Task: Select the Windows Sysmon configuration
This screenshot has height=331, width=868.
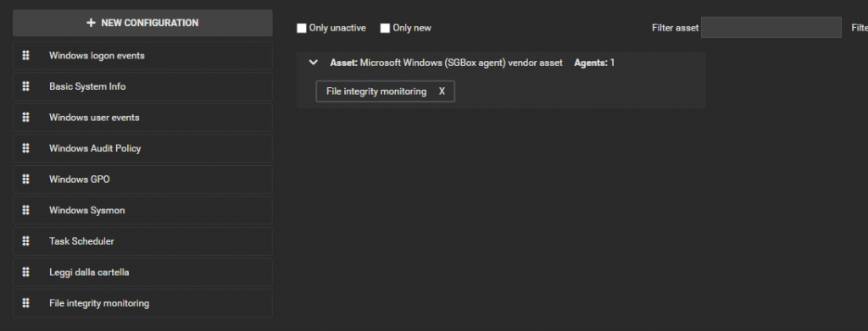Action: [142, 211]
